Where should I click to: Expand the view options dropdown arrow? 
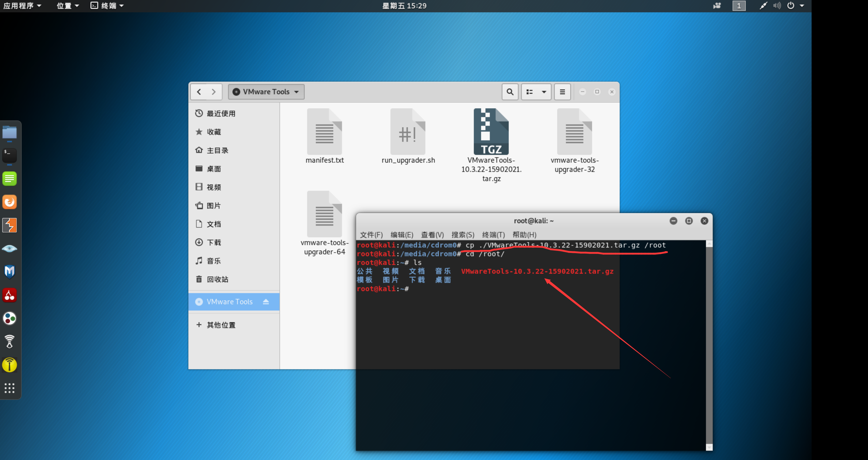coord(544,92)
